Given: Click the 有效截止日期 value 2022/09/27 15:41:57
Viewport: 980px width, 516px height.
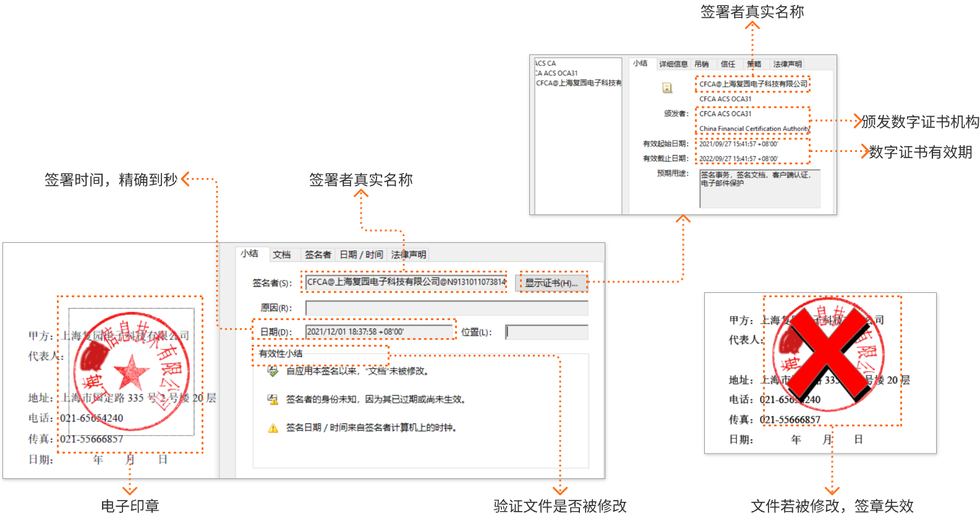Looking at the screenshot, I should (739, 159).
